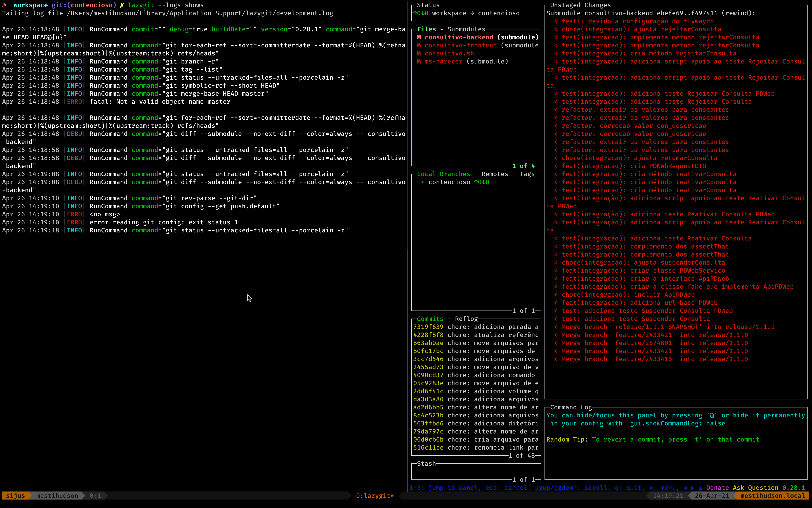Click Merge branch 'feature/2433416' line
The height and width of the screenshot is (508, 812).
tap(651, 359)
